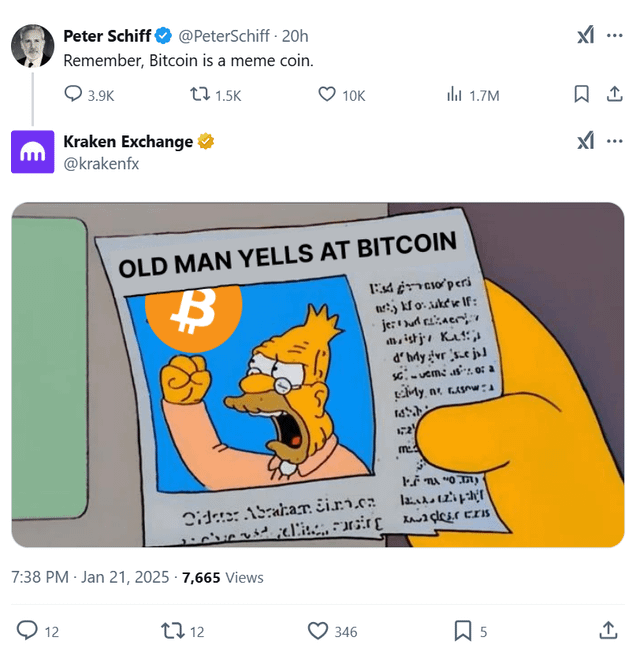Visit the @PeterSchiff handle link

224,36
